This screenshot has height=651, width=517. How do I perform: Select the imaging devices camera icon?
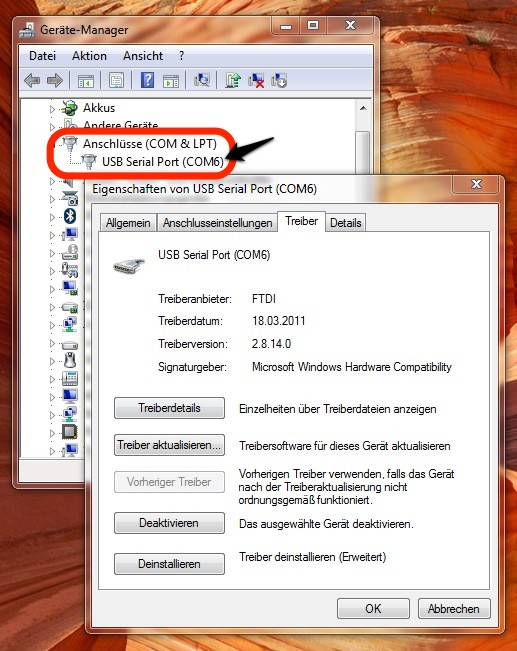point(70,198)
